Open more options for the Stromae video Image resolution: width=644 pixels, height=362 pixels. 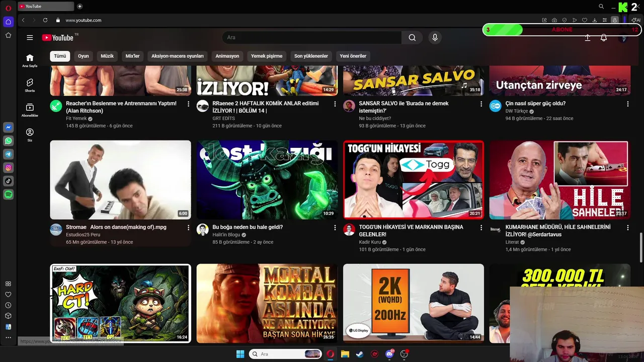[x=189, y=228]
